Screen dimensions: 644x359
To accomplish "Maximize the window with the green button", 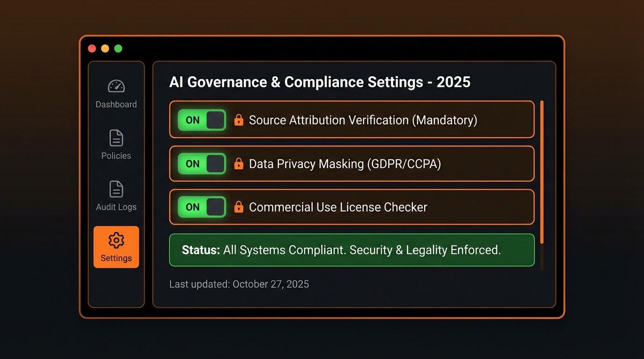I will 118,49.
